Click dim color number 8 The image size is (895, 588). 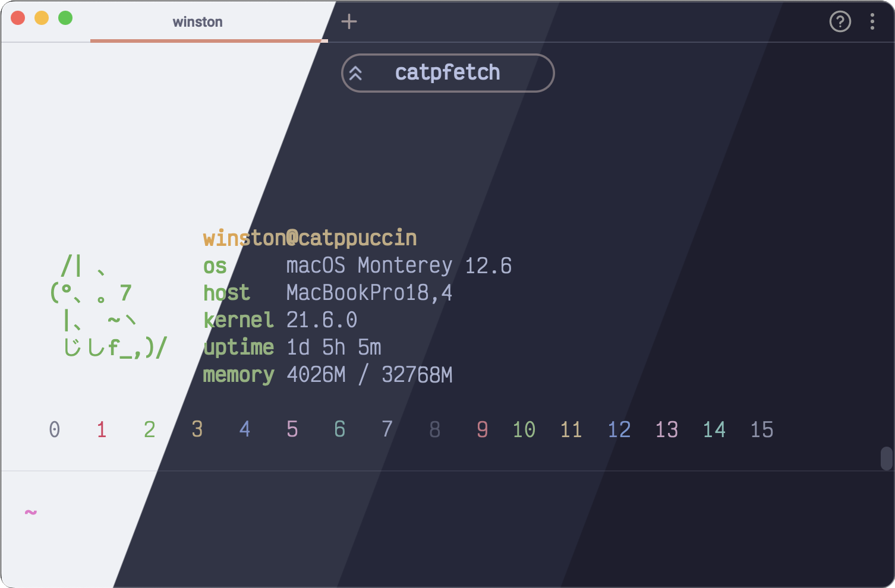[x=434, y=429]
